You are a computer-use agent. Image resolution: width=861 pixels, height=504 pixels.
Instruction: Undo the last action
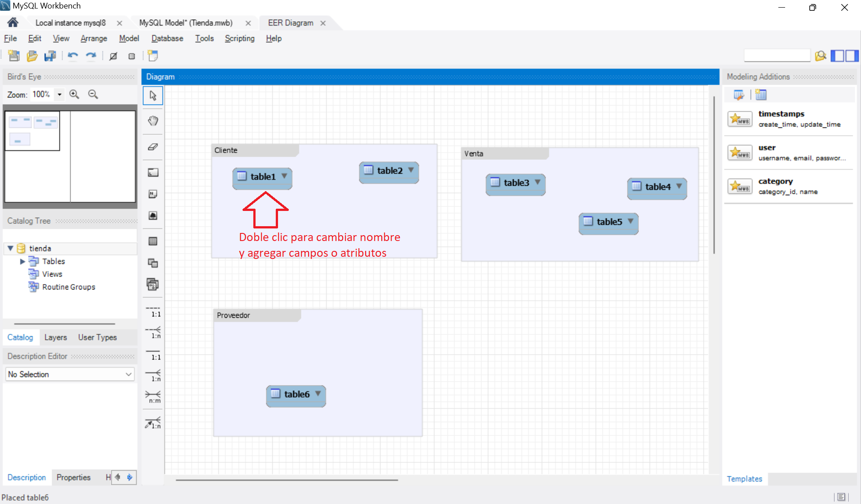(x=73, y=56)
